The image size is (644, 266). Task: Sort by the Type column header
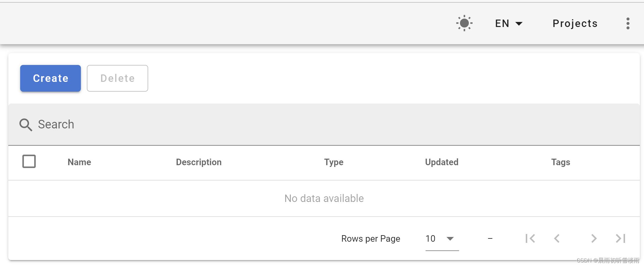click(334, 162)
